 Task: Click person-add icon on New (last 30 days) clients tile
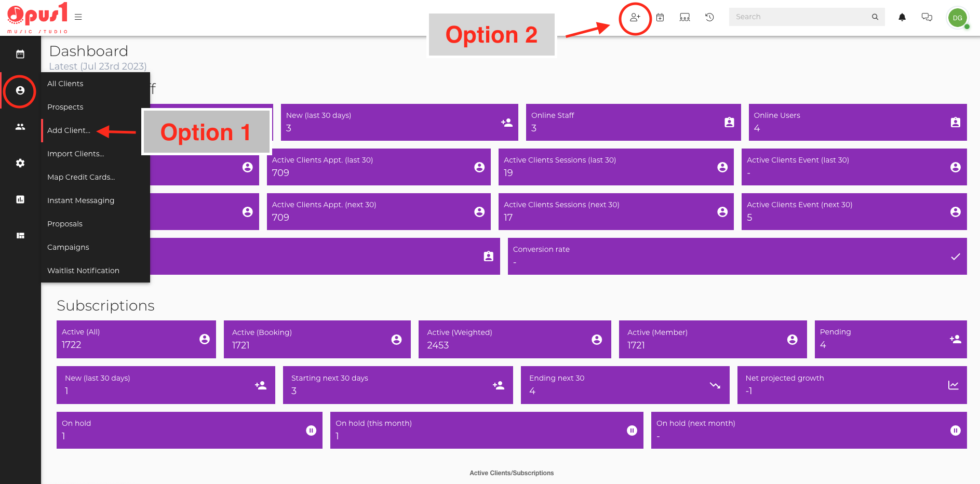pos(507,123)
